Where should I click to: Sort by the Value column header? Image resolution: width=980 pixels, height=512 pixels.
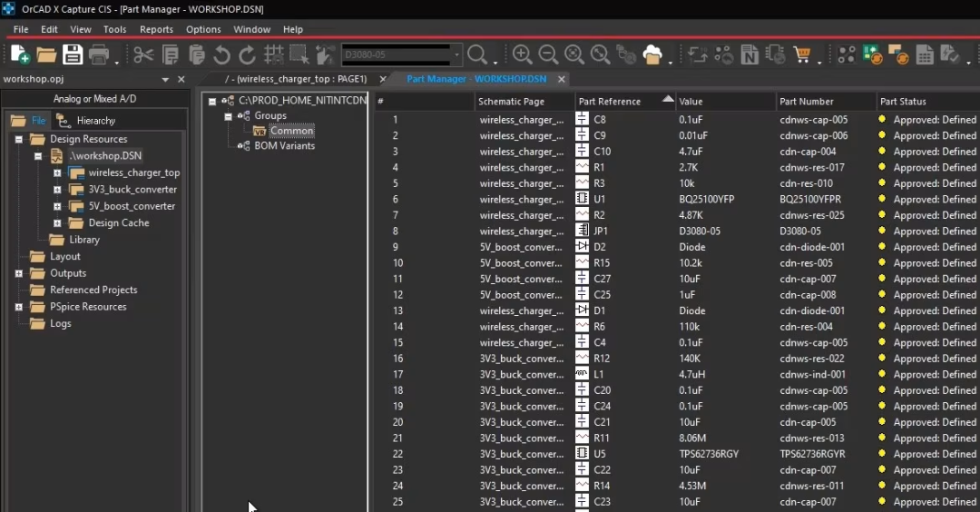pyautogui.click(x=726, y=102)
